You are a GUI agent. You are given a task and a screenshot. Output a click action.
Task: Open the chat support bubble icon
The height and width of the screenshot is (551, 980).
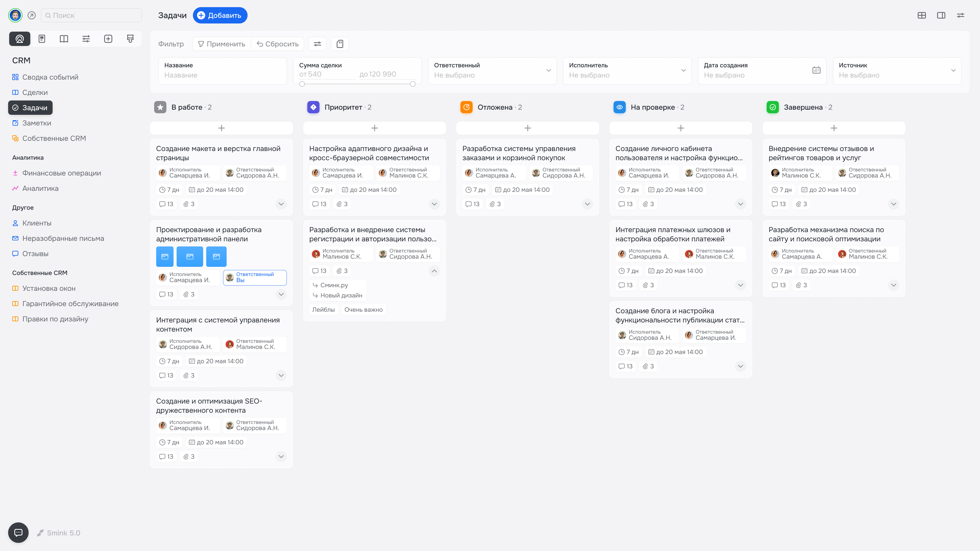click(x=18, y=532)
